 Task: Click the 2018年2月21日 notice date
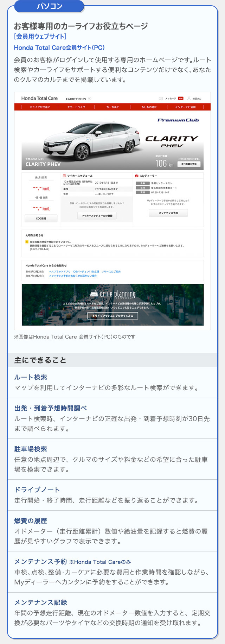34,272
